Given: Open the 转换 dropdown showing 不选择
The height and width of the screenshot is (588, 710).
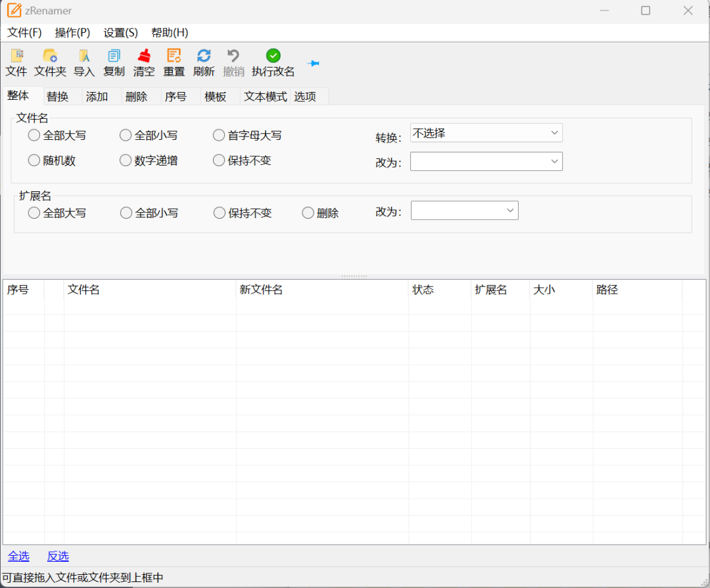Looking at the screenshot, I should pos(486,133).
